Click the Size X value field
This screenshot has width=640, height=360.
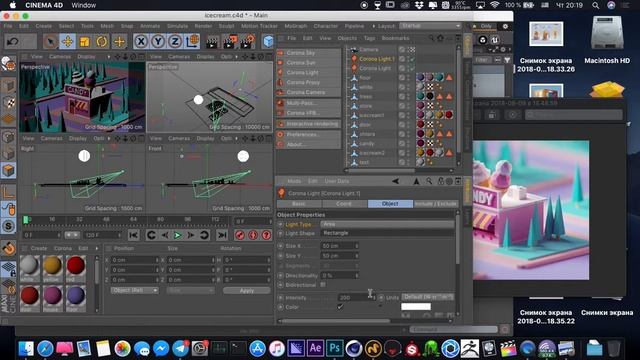340,246
